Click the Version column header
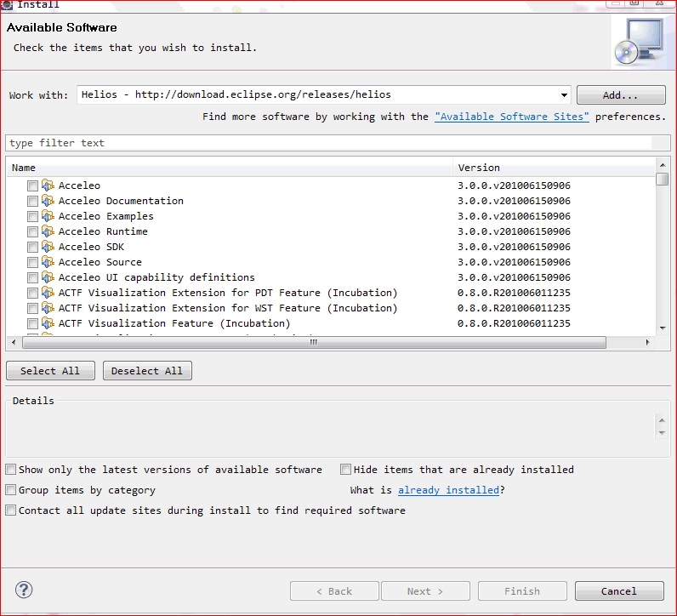The width and height of the screenshot is (677, 616). click(x=554, y=168)
